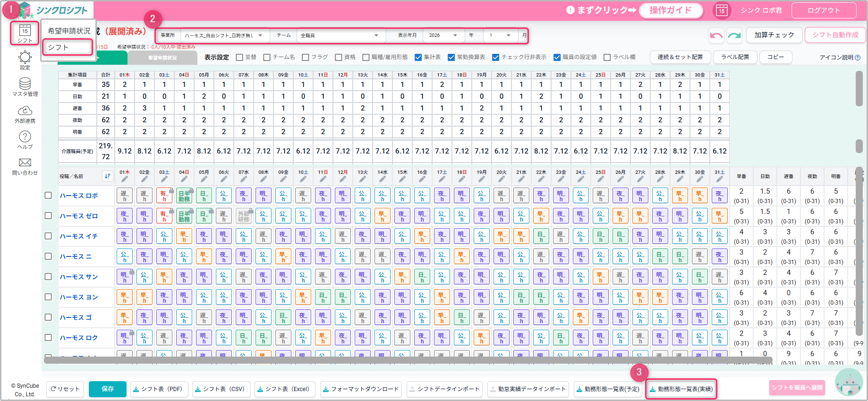Open 外部連携 cloud icon
Viewport: 868px width, 401px height.
pos(25,113)
